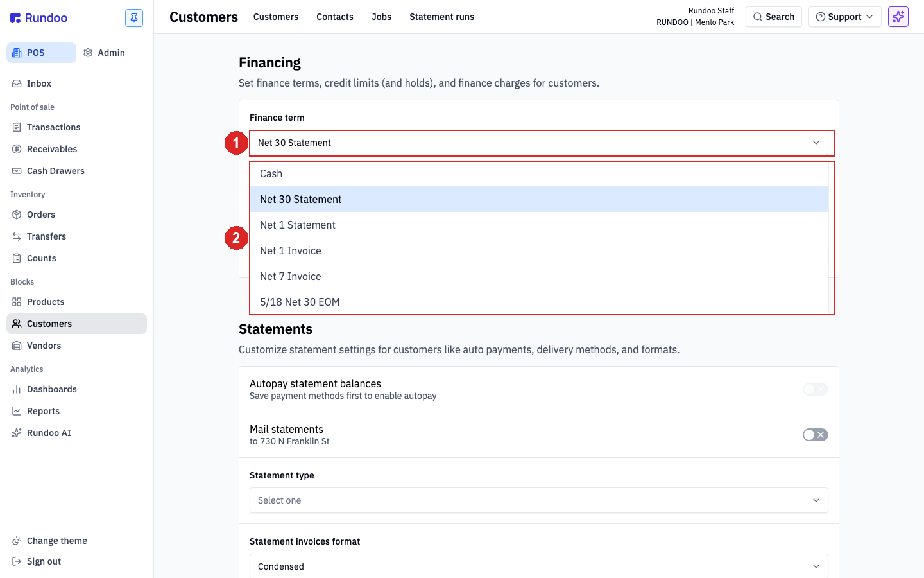This screenshot has height=578, width=924.
Task: Click the Inbox tray icon
Action: 17,83
